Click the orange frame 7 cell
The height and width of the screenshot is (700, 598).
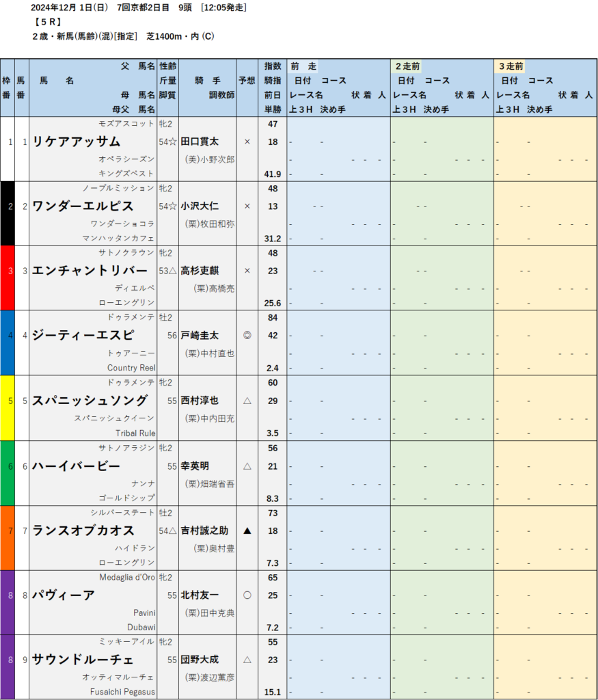8,538
